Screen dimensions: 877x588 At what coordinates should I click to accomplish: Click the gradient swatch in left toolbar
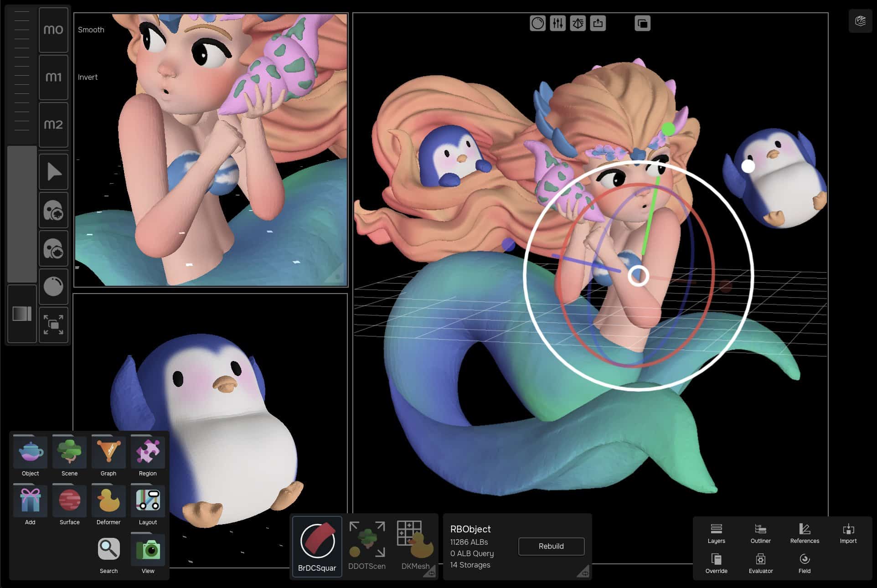(x=22, y=314)
